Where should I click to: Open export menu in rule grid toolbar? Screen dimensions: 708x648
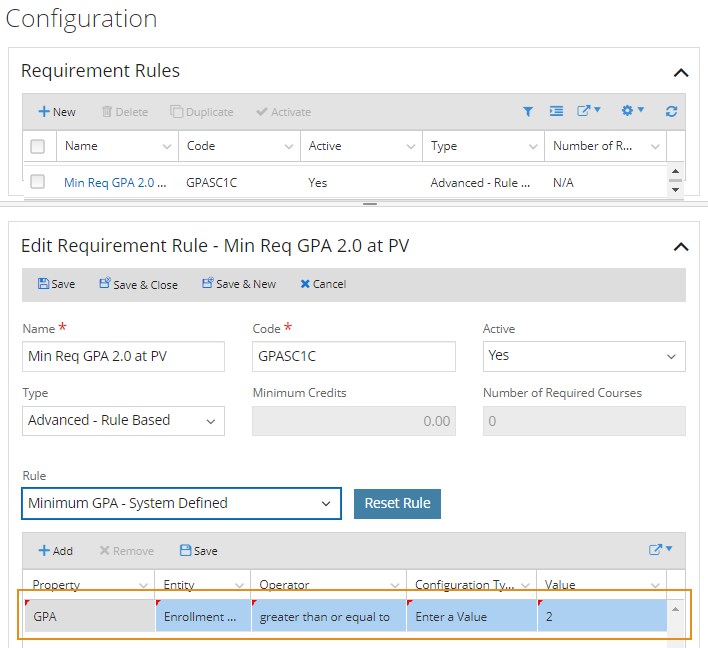[x=661, y=550]
